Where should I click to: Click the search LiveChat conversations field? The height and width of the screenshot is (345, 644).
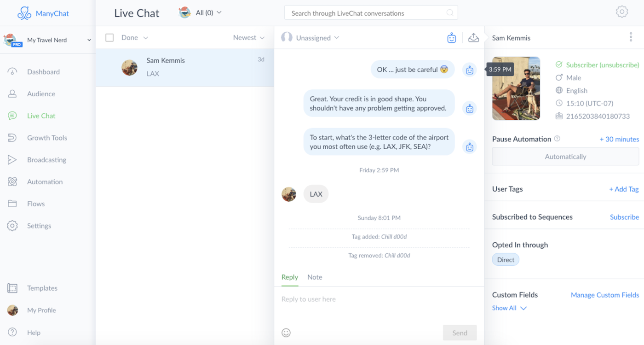[x=371, y=13]
